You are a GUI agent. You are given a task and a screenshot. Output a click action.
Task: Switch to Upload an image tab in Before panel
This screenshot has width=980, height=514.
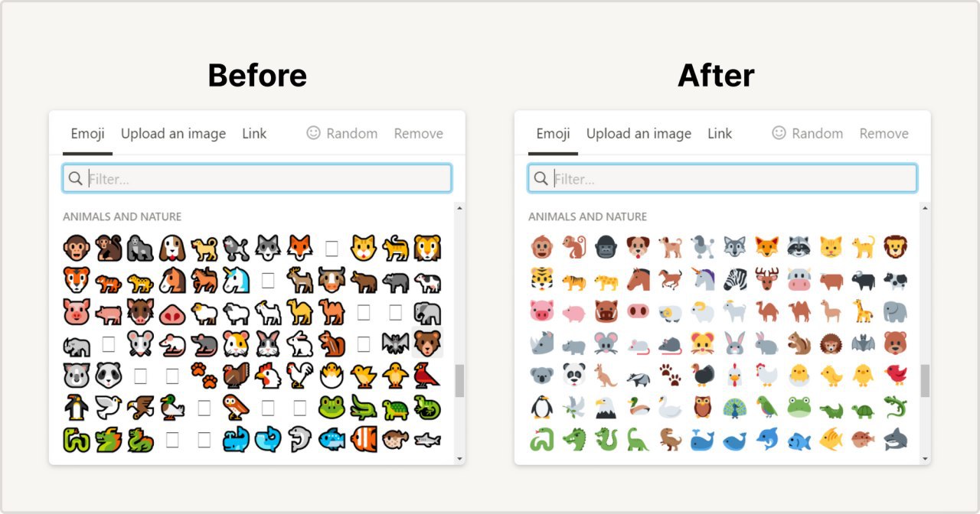pos(173,133)
